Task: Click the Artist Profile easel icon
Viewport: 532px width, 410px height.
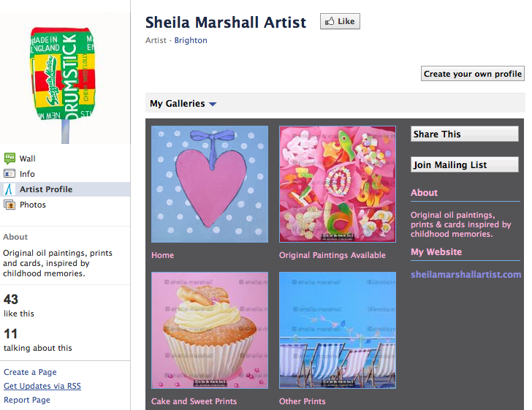Action: pos(9,189)
